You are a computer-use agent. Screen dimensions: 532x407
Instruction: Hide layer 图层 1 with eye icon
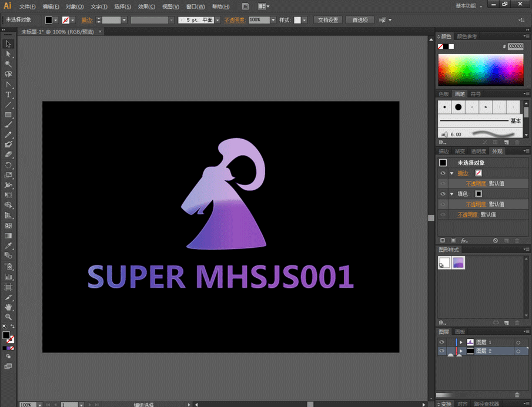(x=441, y=342)
